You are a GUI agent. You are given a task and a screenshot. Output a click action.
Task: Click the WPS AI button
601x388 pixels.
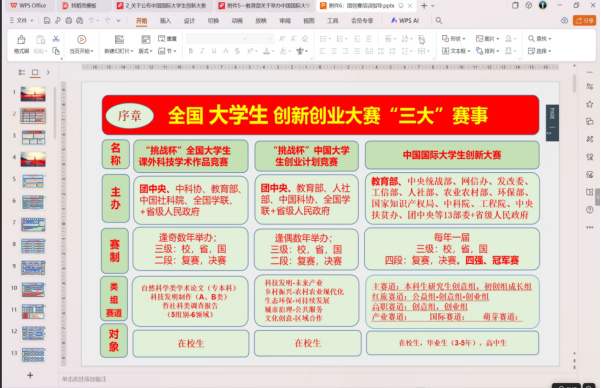405,21
